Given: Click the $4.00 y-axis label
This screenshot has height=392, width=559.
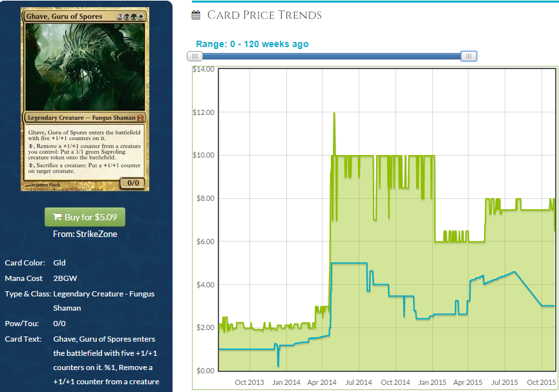Looking at the screenshot, I should pos(206,285).
